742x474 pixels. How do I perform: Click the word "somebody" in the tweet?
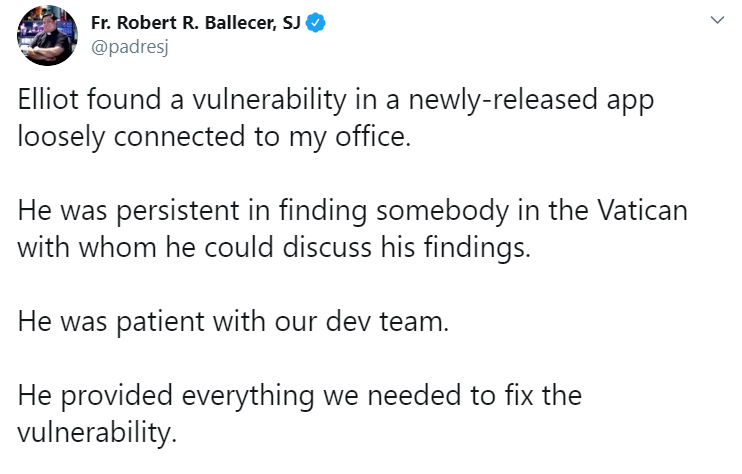442,211
